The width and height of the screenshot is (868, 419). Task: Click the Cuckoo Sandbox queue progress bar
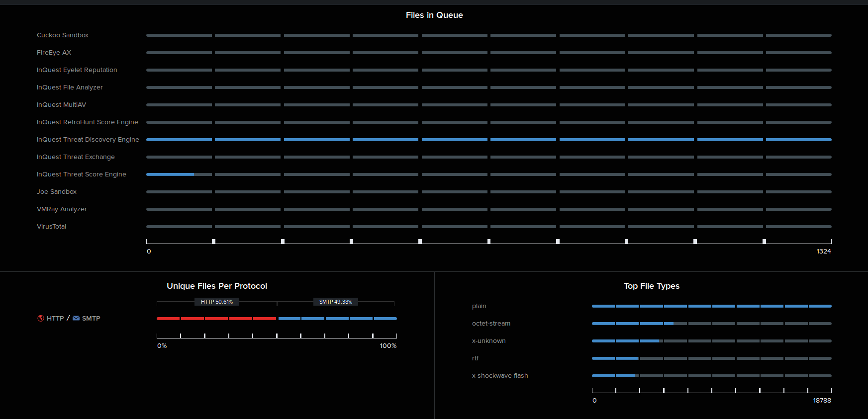coord(489,35)
